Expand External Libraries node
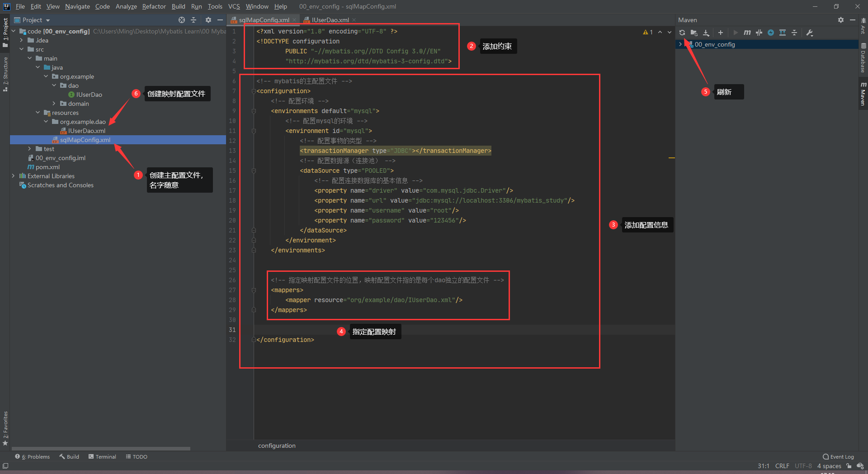The height and width of the screenshot is (474, 868). click(x=14, y=176)
